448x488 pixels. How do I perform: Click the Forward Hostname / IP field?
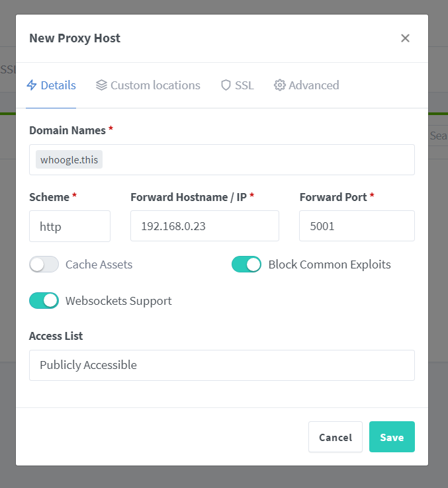tap(204, 226)
